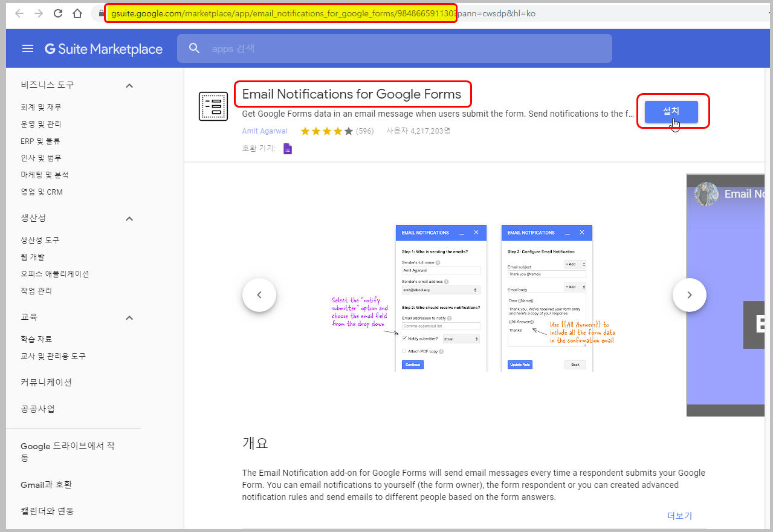Collapse the 교육 category
Image resolution: width=773 pixels, height=532 pixels.
[x=129, y=317]
